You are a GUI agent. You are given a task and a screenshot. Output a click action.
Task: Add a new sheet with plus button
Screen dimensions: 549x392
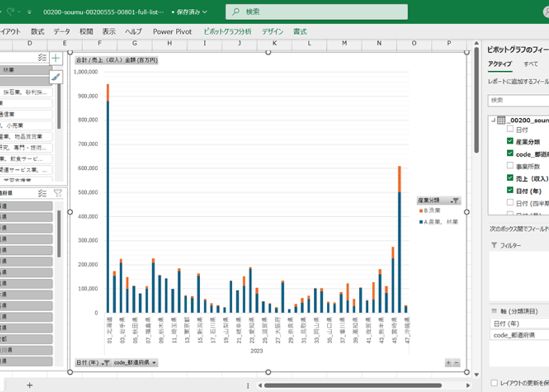point(30,385)
